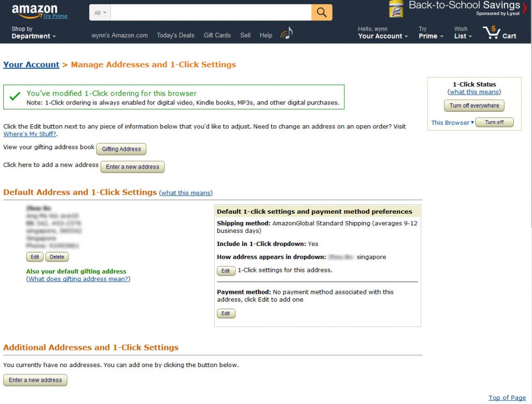Open the Help page

266,35
